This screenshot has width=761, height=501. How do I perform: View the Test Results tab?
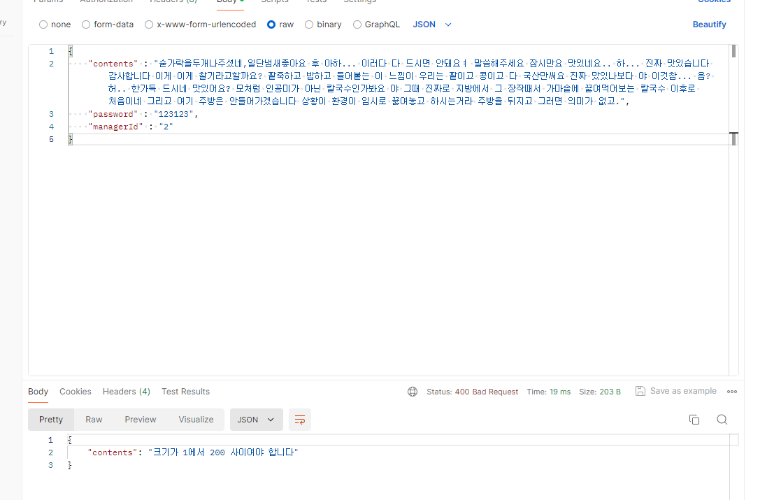pos(185,391)
